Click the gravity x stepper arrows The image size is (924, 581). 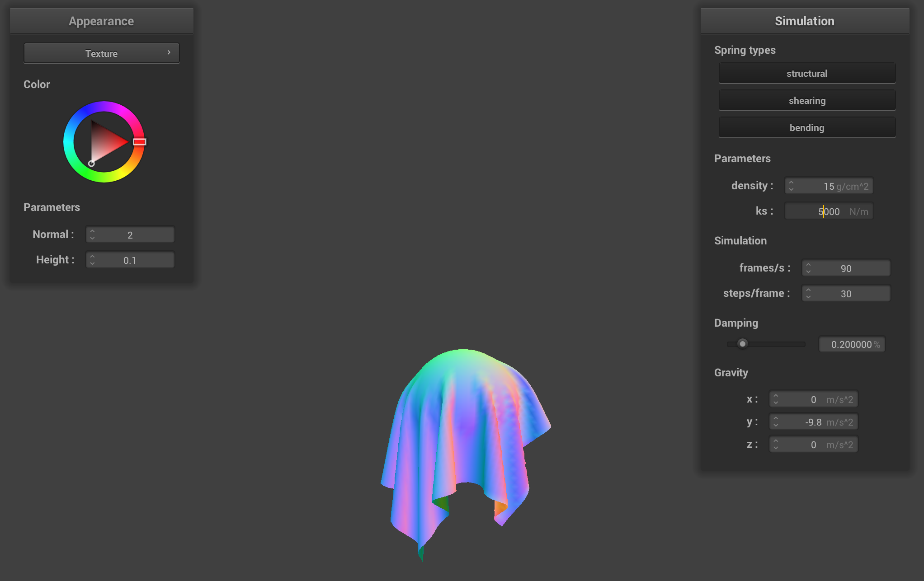[x=776, y=399]
